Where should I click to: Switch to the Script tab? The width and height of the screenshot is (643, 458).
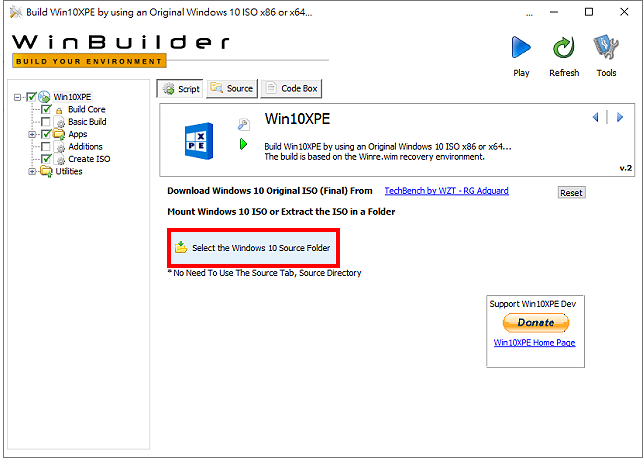[x=180, y=89]
